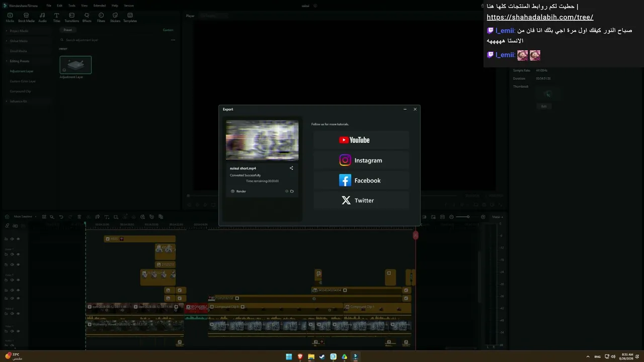The width and height of the screenshot is (644, 362).
Task: Click the red playhead marker on timeline
Action: coord(416,235)
